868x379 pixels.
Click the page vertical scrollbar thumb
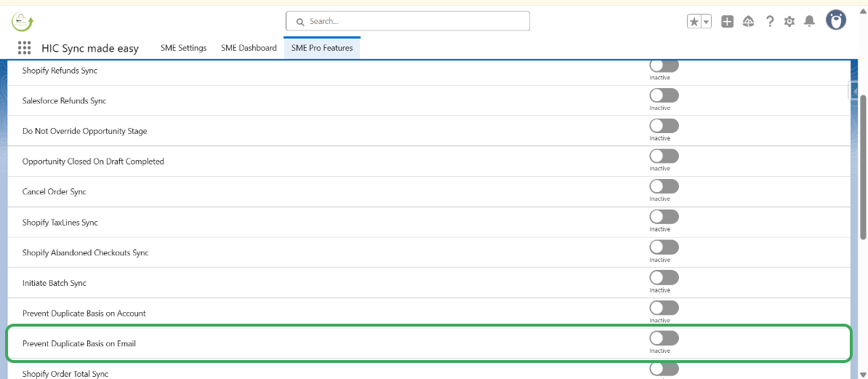click(x=863, y=166)
